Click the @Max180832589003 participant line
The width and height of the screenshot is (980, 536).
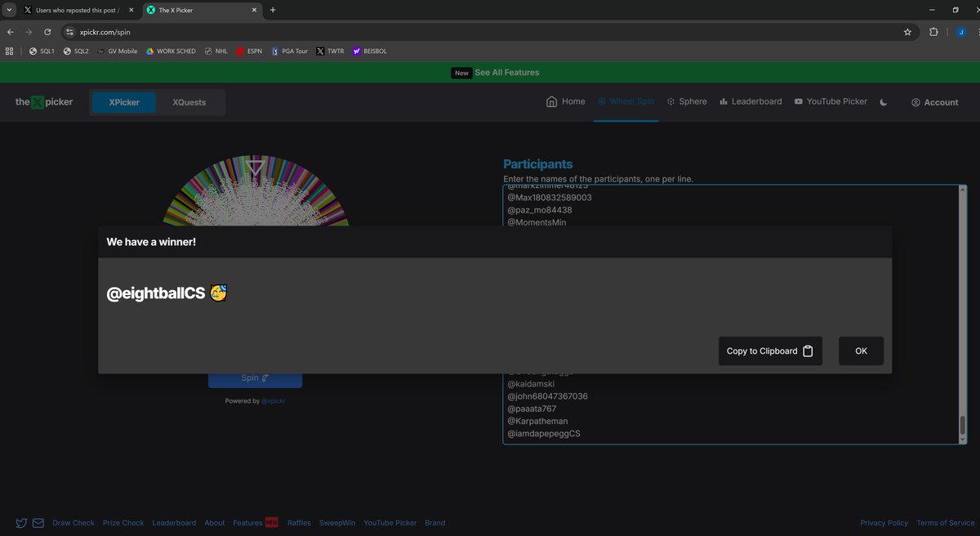pyautogui.click(x=550, y=198)
